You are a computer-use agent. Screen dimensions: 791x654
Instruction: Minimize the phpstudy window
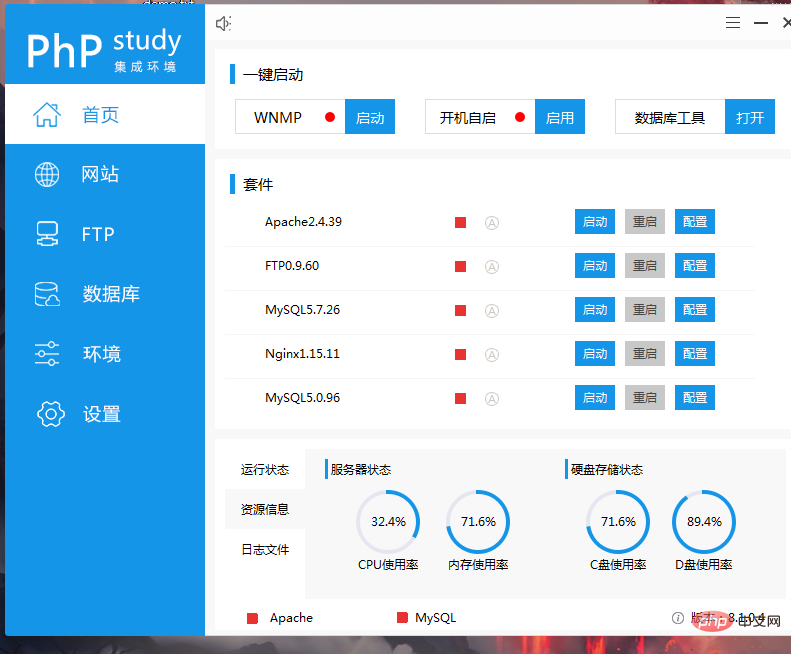click(761, 23)
